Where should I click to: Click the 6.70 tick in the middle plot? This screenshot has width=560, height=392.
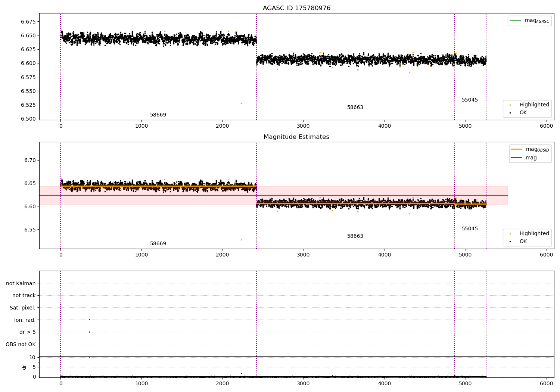[x=30, y=160]
